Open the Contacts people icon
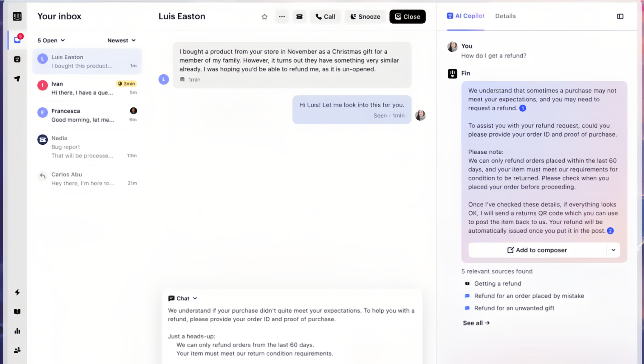Screen dimensions: 644x364 pos(17,350)
